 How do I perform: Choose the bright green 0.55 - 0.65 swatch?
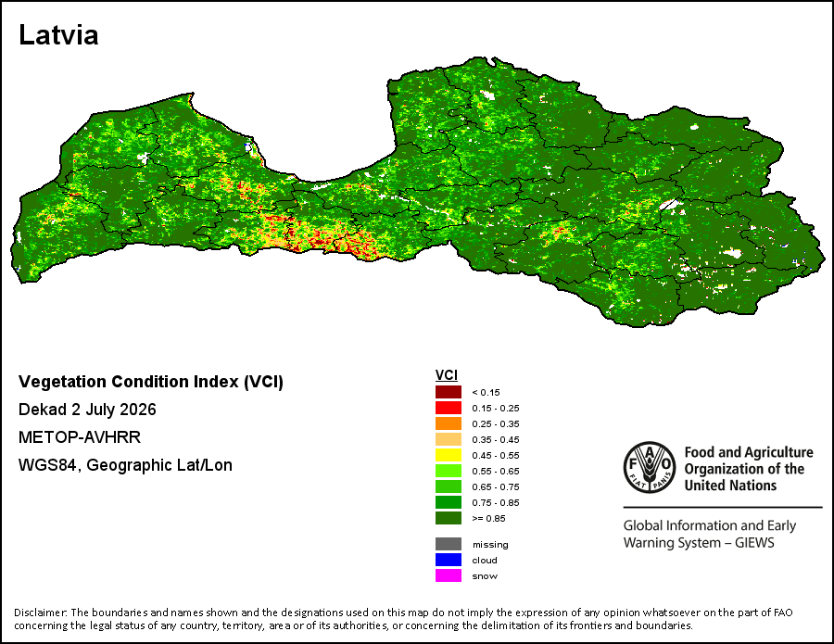click(449, 471)
